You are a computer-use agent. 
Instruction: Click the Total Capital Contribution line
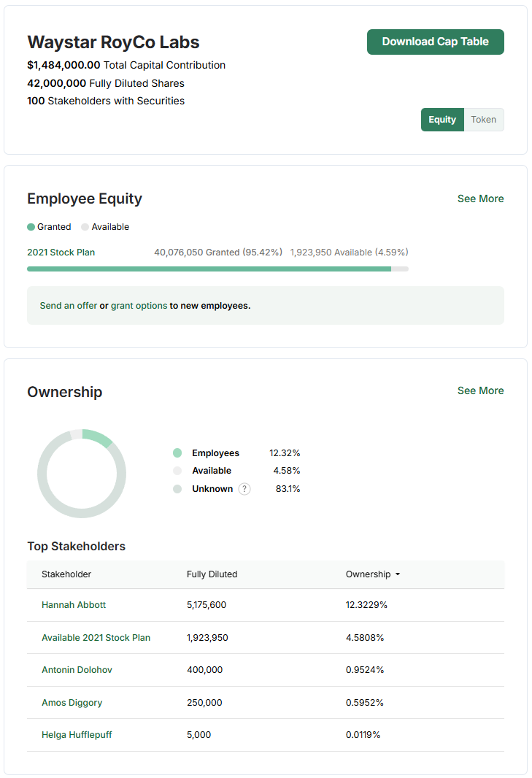(x=126, y=65)
